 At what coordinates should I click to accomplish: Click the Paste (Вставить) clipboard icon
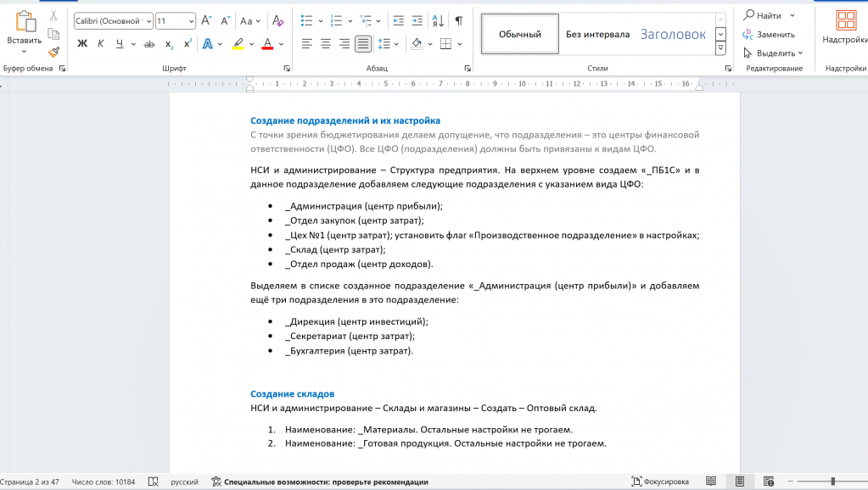pos(25,22)
